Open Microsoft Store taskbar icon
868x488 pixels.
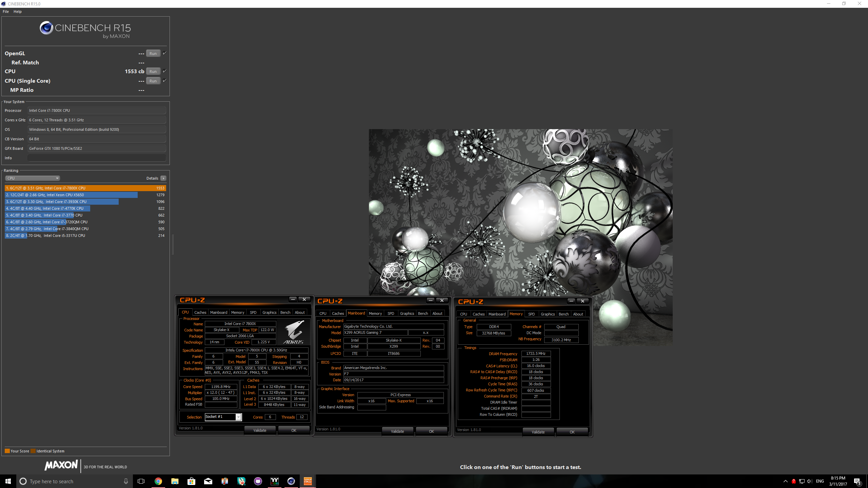191,481
